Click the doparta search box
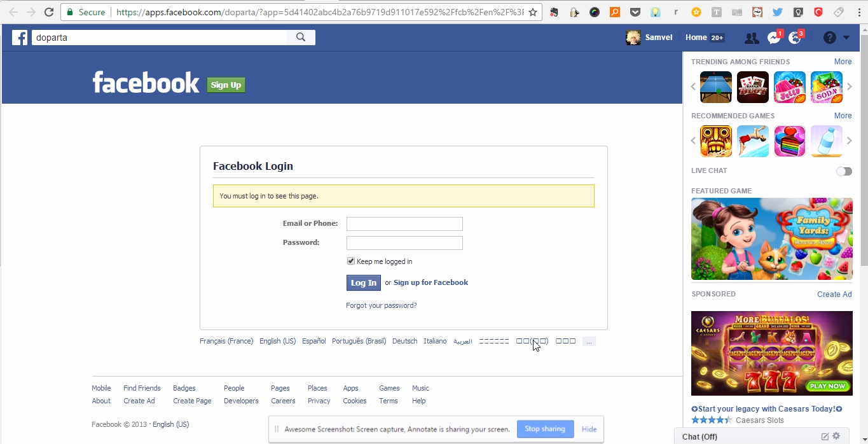868x444 pixels. click(x=159, y=38)
